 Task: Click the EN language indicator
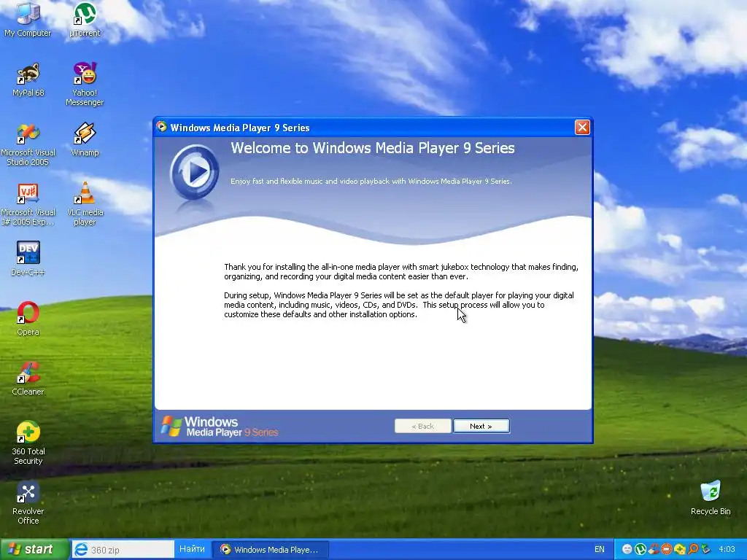click(x=600, y=550)
